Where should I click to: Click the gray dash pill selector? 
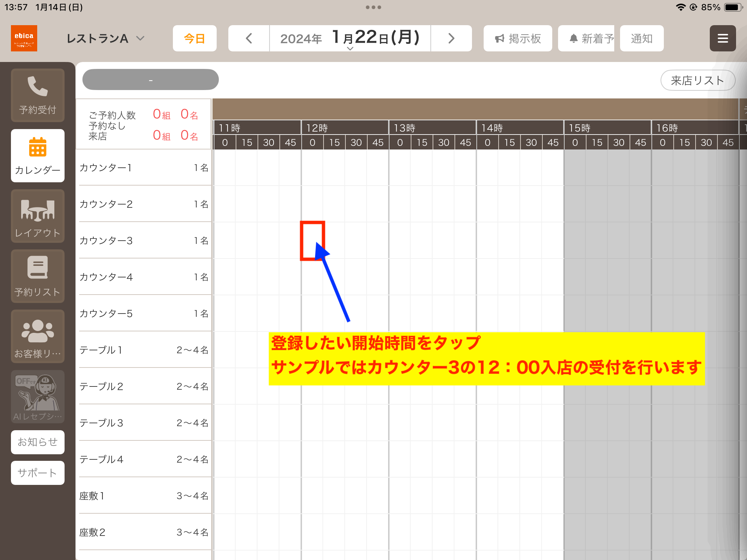151,79
